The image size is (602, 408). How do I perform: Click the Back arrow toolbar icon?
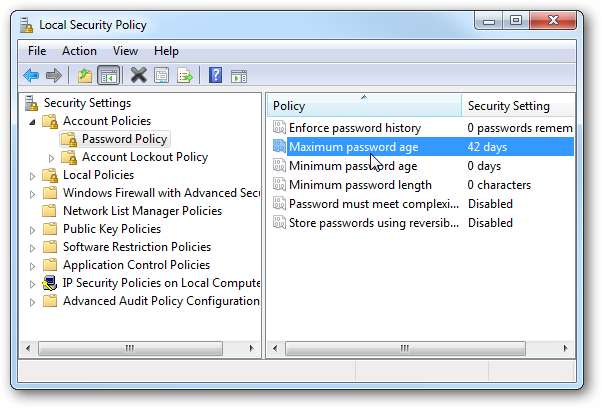[x=31, y=75]
